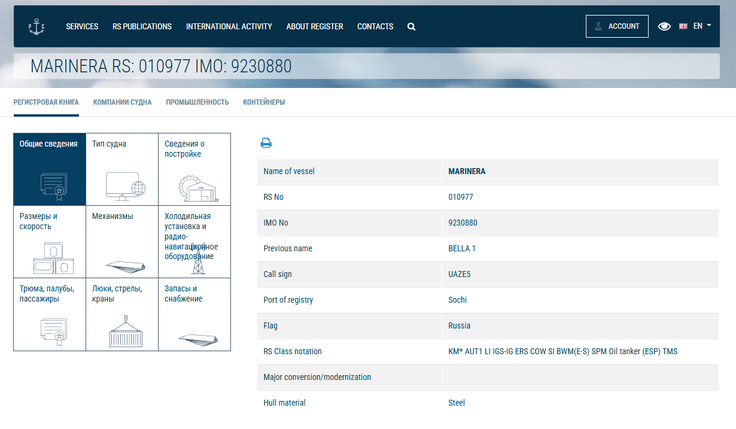The image size is (736, 429).
Task: Toggle accessibility eye icon
Action: coord(665,27)
